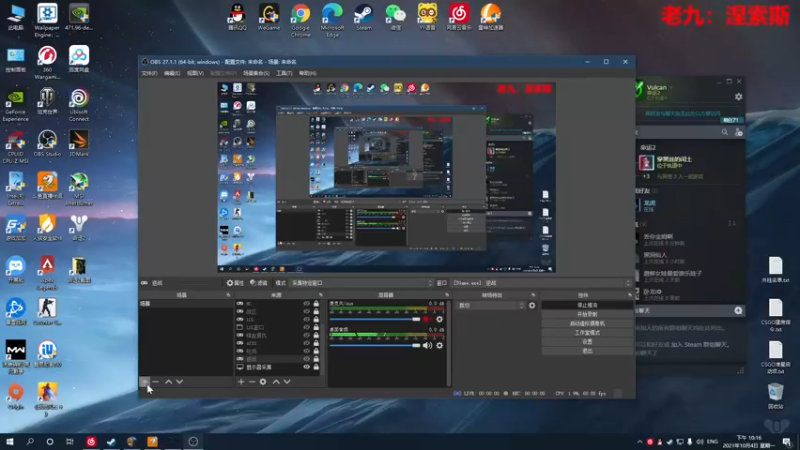Open microphone audio settings gear in mixer
This screenshot has width=800, height=450.
point(439,319)
